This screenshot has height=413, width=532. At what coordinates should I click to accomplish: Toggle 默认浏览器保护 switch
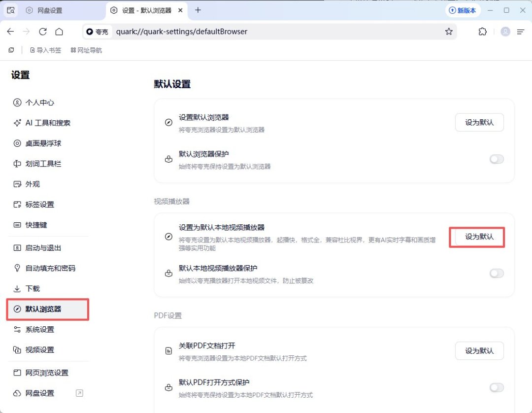point(497,159)
